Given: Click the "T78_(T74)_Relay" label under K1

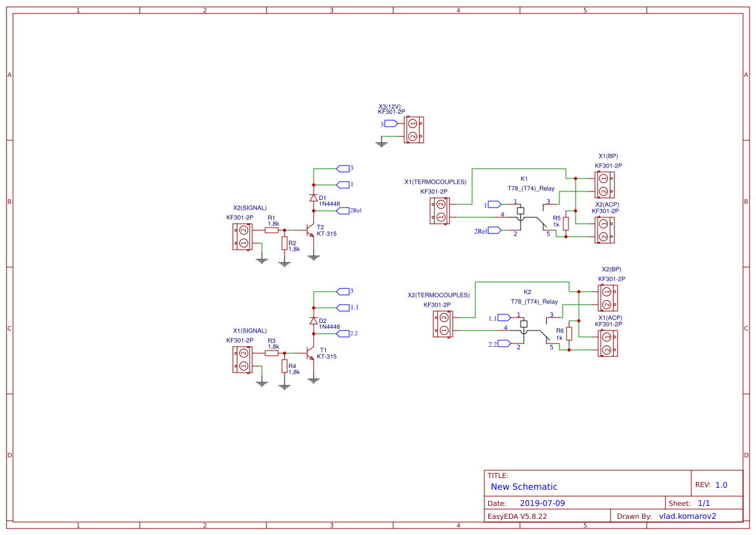Looking at the screenshot, I should (x=531, y=189).
